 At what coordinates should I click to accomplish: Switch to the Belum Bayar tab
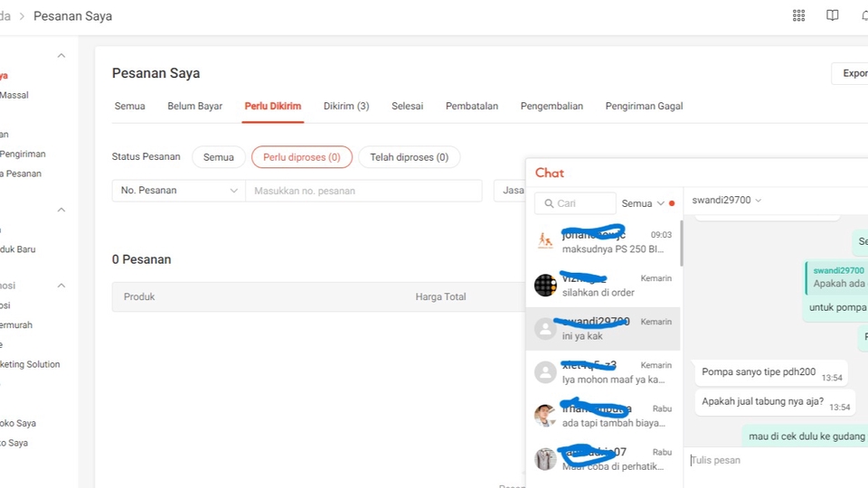point(195,107)
